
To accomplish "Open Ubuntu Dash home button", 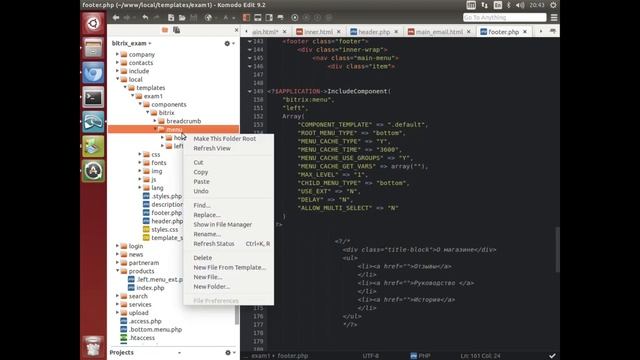I will pos(93,23).
